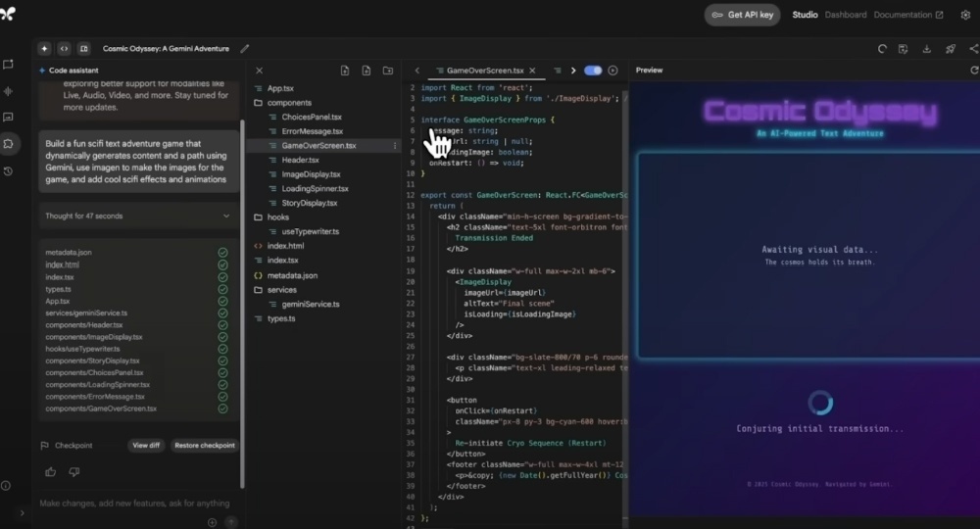Open the Generate media sidebar icon

(x=8, y=117)
